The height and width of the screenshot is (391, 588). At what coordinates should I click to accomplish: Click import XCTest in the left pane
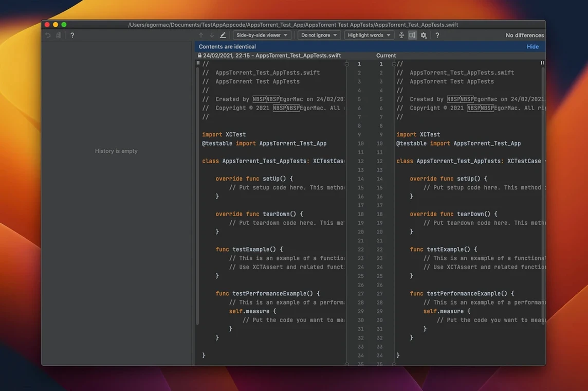(224, 134)
